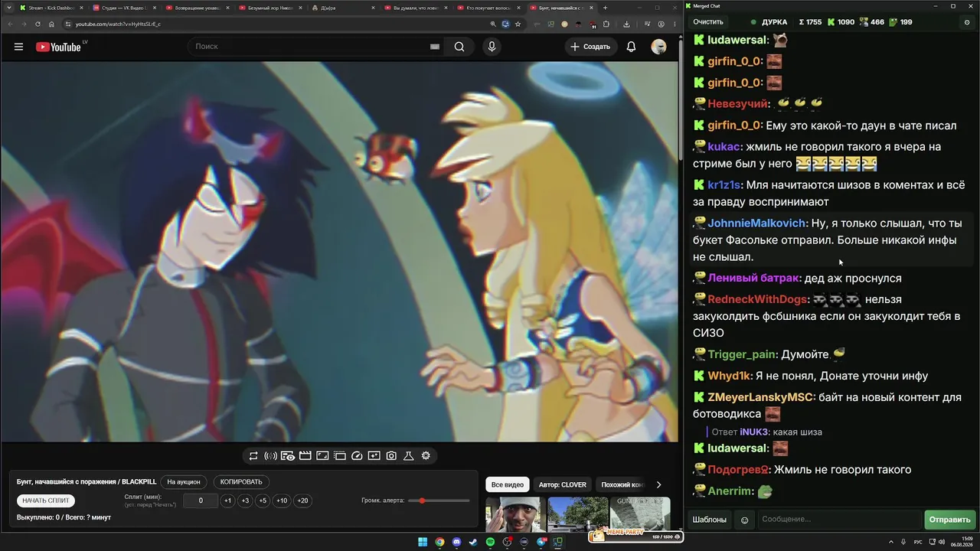
Task: Open the Шаблоны templates button
Action: [x=710, y=520]
